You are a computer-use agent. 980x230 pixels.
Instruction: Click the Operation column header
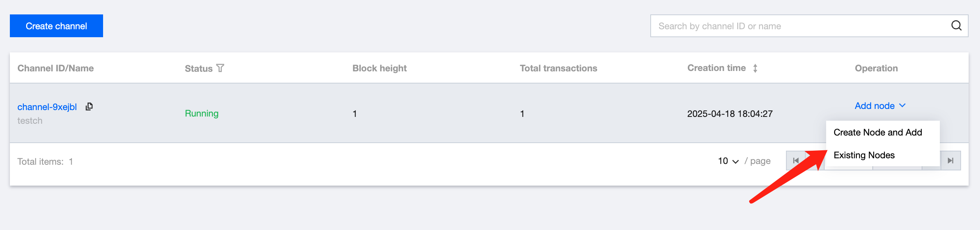click(x=876, y=68)
